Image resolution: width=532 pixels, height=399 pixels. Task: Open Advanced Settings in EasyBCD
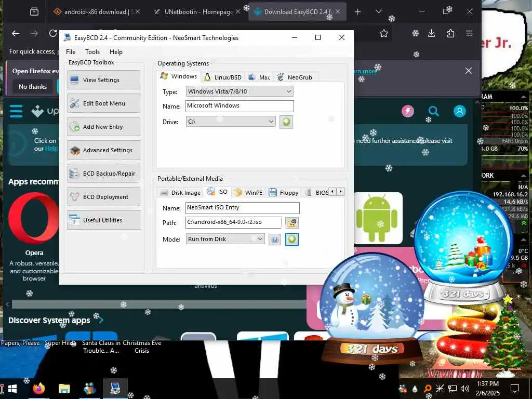tap(103, 150)
